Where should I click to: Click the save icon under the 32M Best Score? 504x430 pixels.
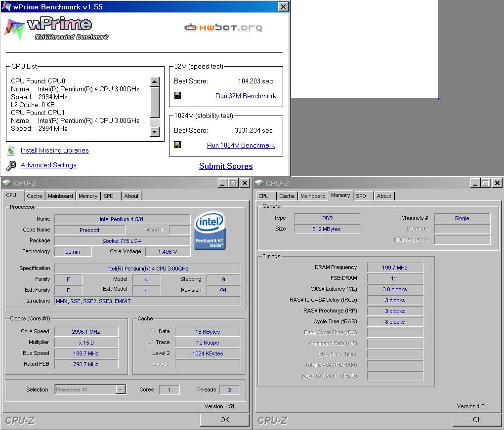(177, 95)
